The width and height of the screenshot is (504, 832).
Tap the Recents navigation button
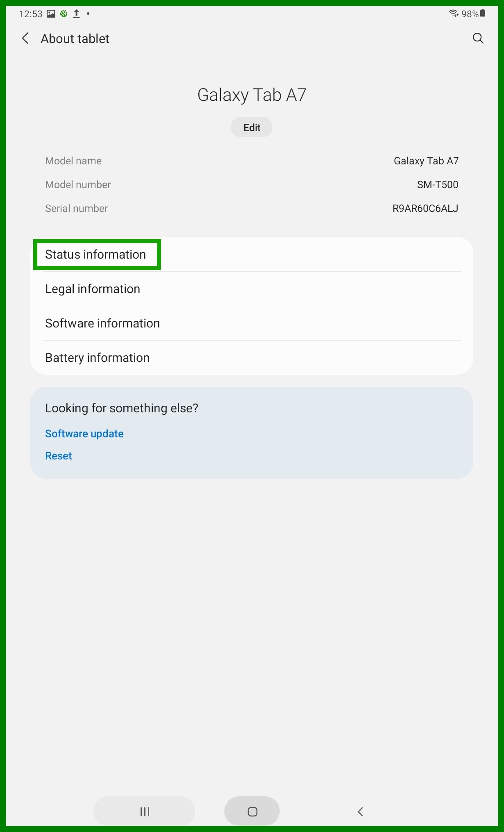tap(144, 811)
